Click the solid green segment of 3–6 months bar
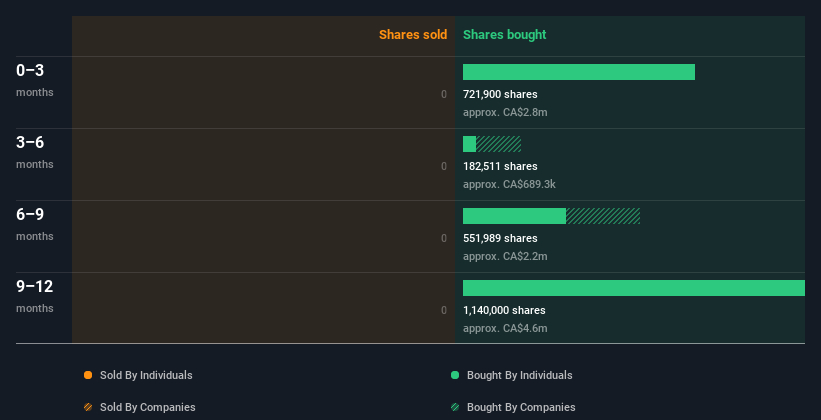The height and width of the screenshot is (420, 821). [469, 144]
